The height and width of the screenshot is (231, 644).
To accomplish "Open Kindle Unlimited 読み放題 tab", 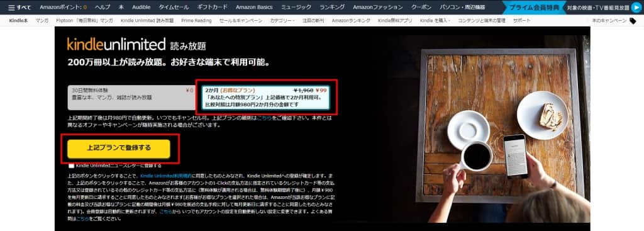I will (147, 21).
